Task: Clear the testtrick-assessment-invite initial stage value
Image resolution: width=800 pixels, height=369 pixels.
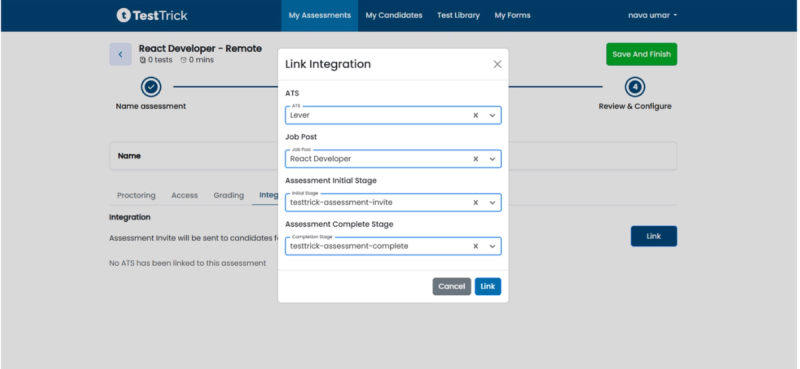Action: tap(476, 203)
